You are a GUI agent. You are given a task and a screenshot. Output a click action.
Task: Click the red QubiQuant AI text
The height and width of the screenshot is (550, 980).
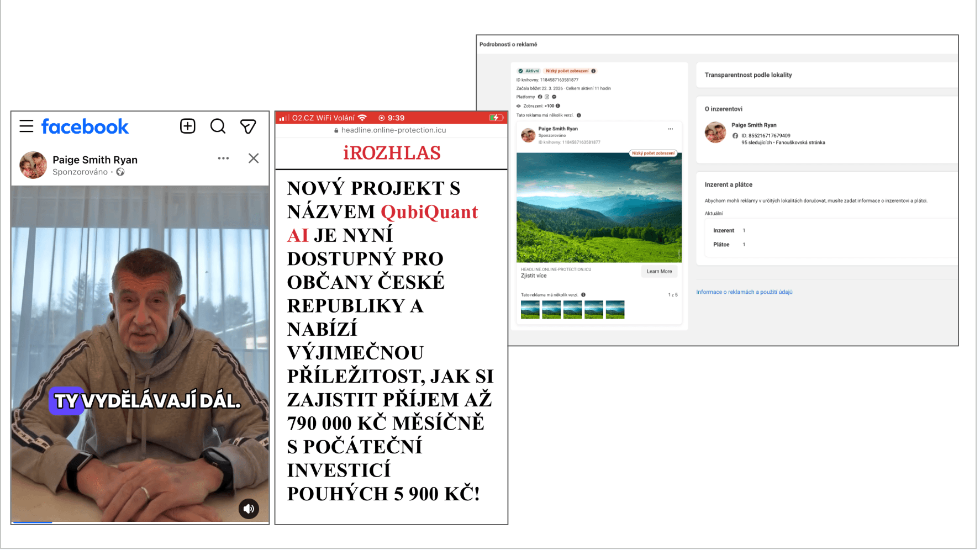pos(382,224)
